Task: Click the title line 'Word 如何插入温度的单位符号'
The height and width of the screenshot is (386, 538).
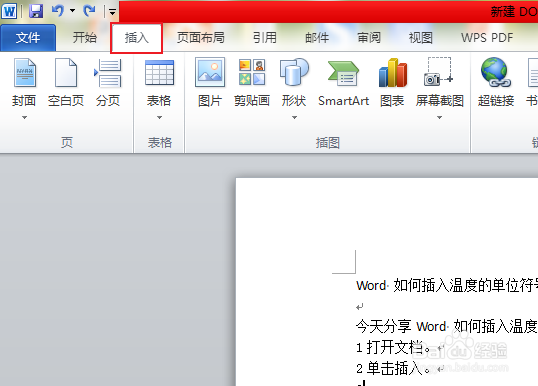Action: (447, 285)
